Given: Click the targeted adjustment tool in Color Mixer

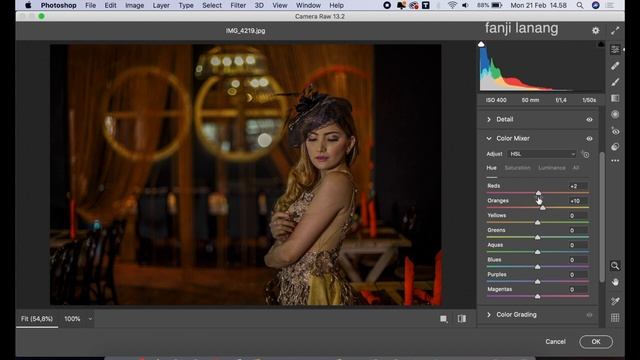Looking at the screenshot, I should pyautogui.click(x=585, y=154).
